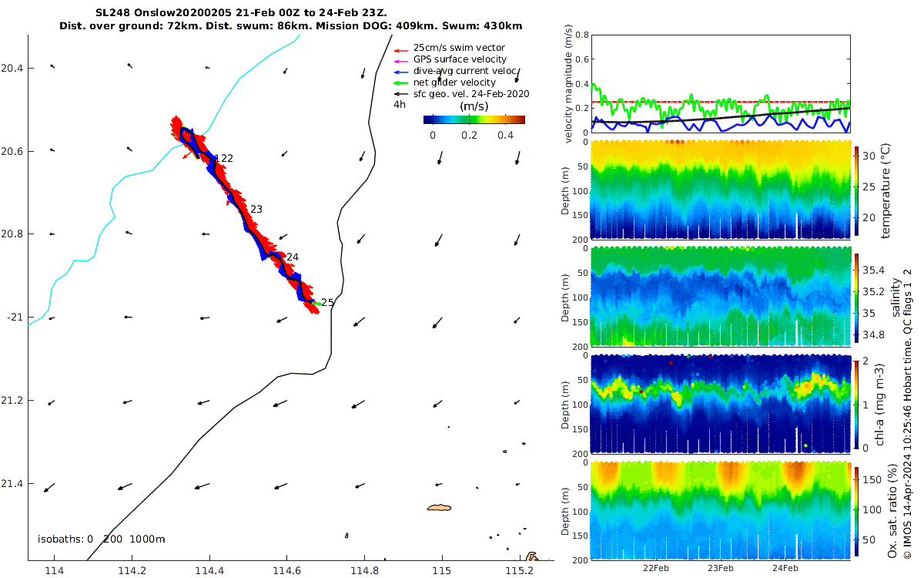The height and width of the screenshot is (578, 924).
Task: Click the day marker '24' on glider track
Action: pos(293,257)
